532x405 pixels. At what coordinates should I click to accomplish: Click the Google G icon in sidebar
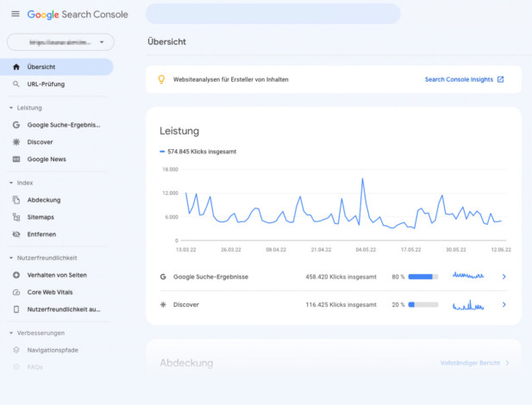pyautogui.click(x=16, y=125)
